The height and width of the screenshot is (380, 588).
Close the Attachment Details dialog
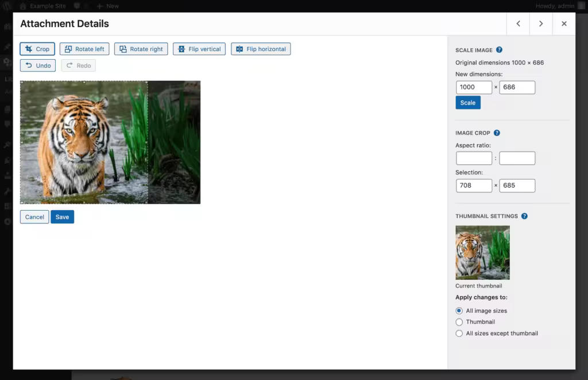pyautogui.click(x=564, y=24)
